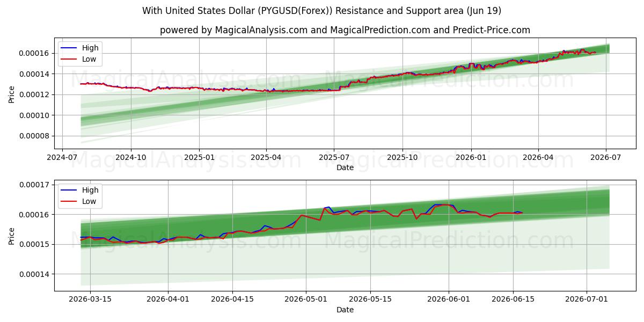Click the bottom chart 'Price' axis label
Viewport: 644px width, 322px height.
(12, 236)
